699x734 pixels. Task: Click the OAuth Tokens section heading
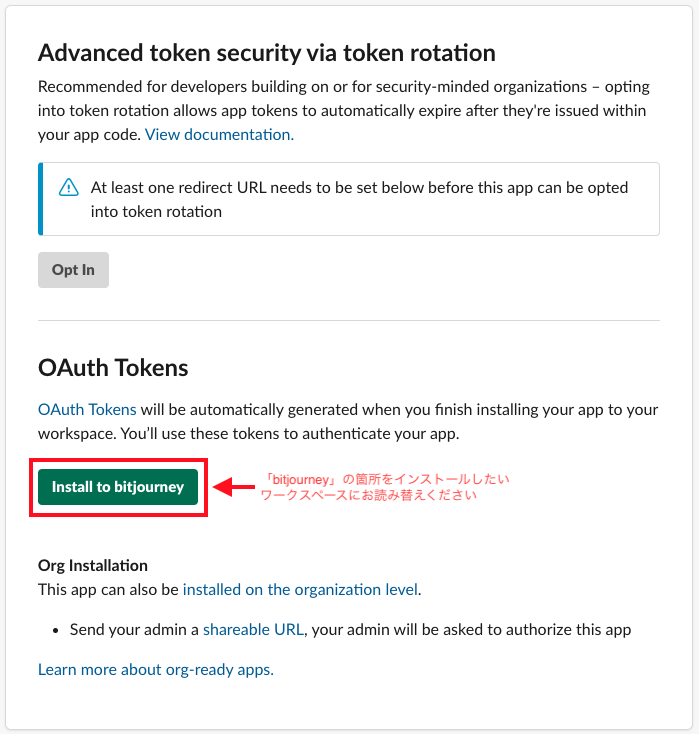113,367
